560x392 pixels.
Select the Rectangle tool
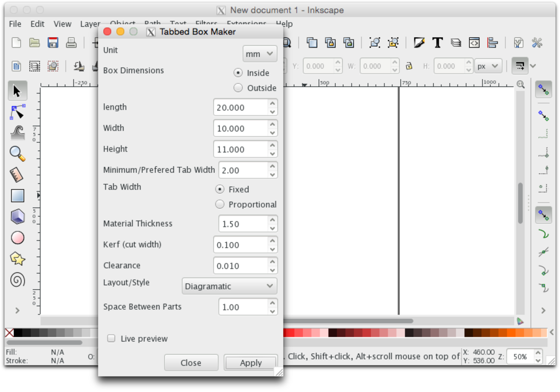click(17, 196)
